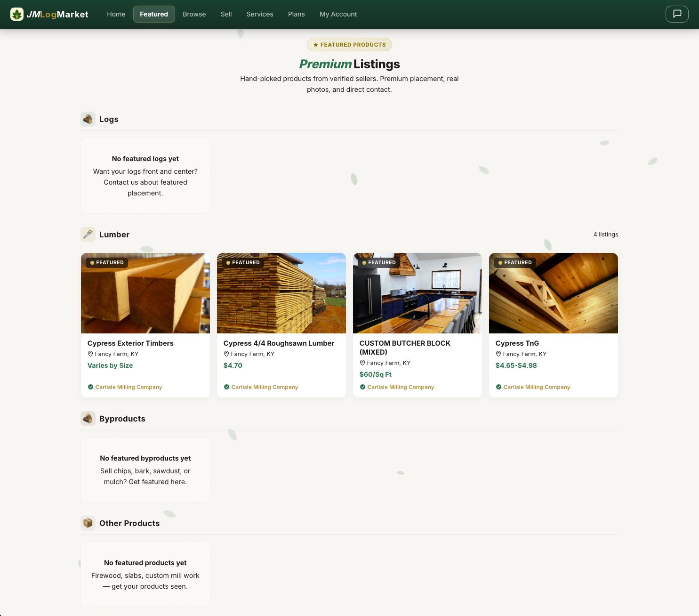Click the location pin on Cypress TnG listing
The width and height of the screenshot is (699, 616).
[498, 354]
